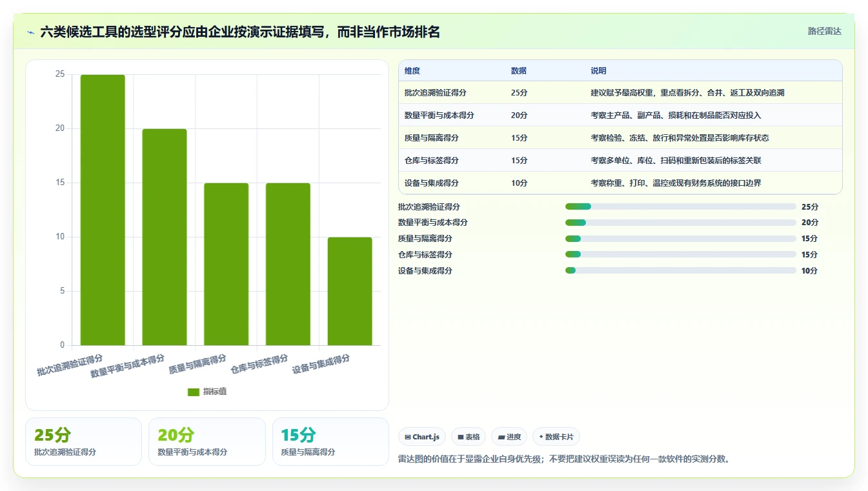This screenshot has height=491, width=868.
Task: Click the 仓库与标签得分 bar in the chart
Action: (x=288, y=264)
